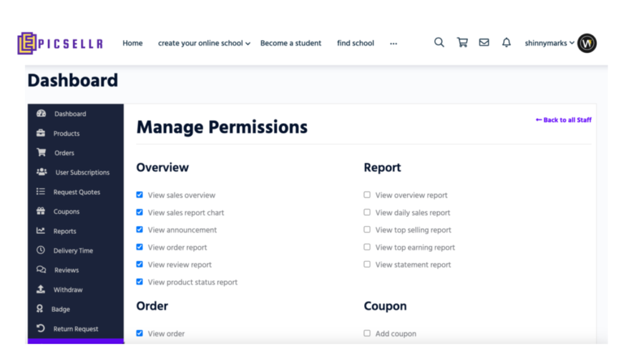Uncheck View product status report
Screen dimensions: 644x362
[x=140, y=282]
